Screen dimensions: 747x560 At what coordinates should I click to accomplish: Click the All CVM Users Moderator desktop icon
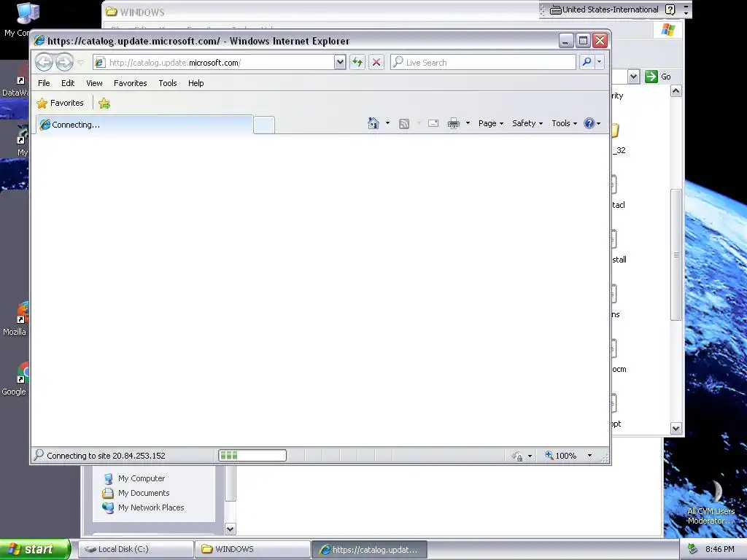(711, 502)
